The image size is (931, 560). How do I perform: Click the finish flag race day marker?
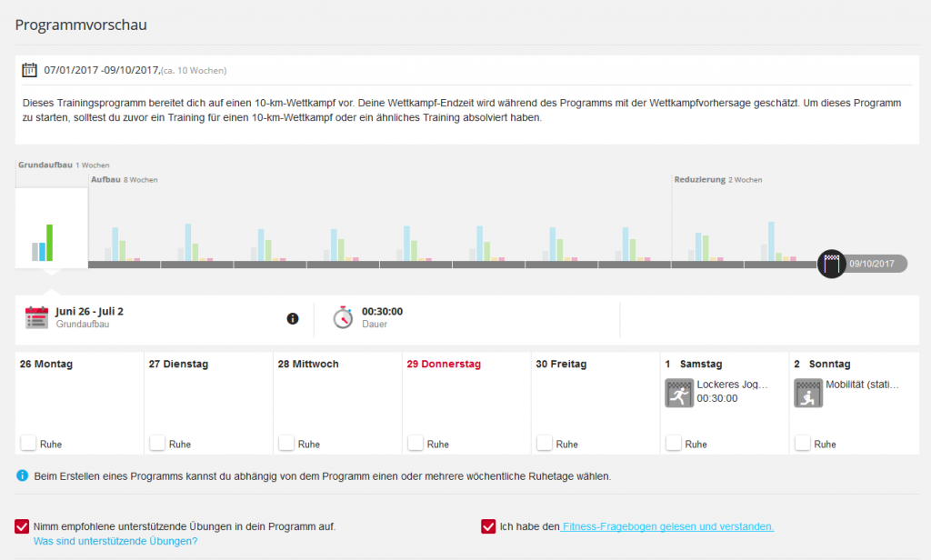click(831, 264)
